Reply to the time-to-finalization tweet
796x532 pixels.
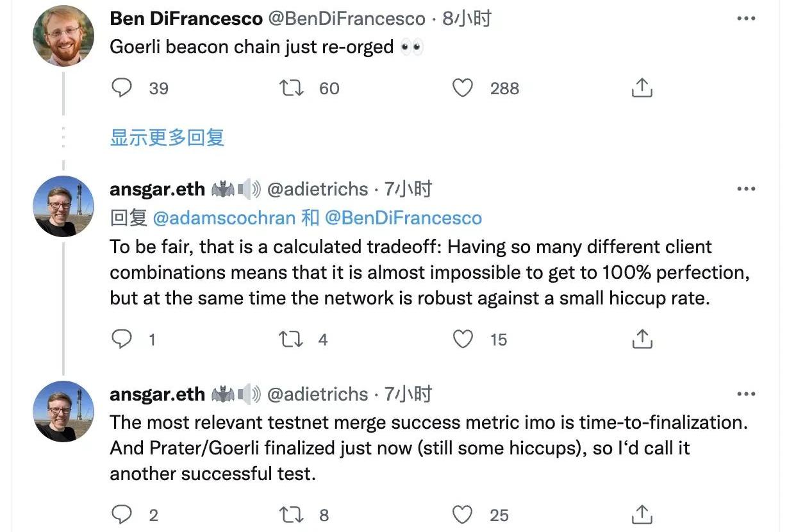[x=122, y=514]
